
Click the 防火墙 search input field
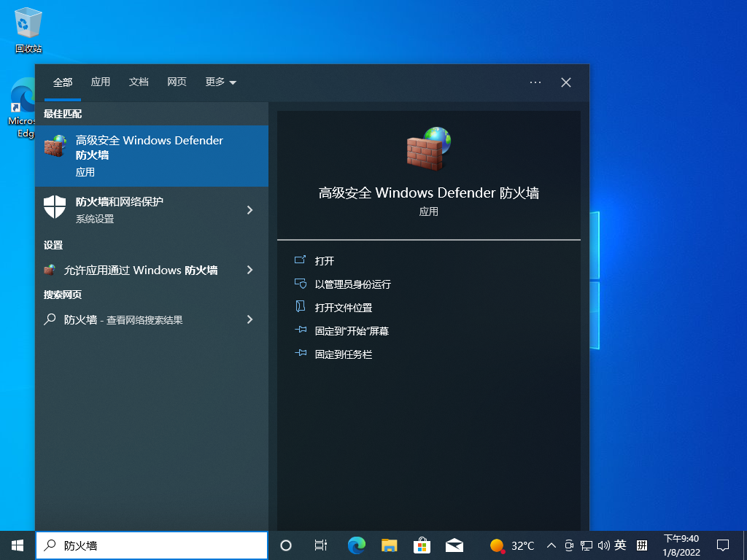tap(153, 545)
